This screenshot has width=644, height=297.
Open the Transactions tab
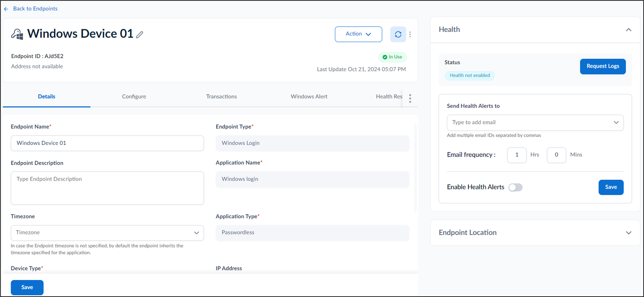coord(221,97)
